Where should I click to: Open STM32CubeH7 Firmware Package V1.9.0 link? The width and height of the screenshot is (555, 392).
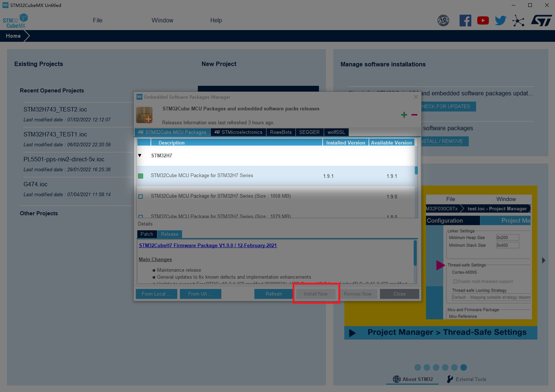[208, 245]
